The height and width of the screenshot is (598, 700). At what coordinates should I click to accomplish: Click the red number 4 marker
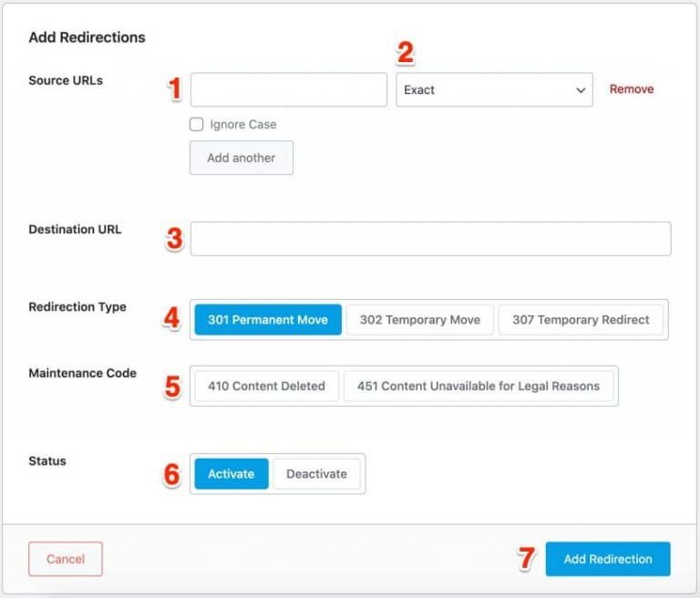tap(171, 318)
